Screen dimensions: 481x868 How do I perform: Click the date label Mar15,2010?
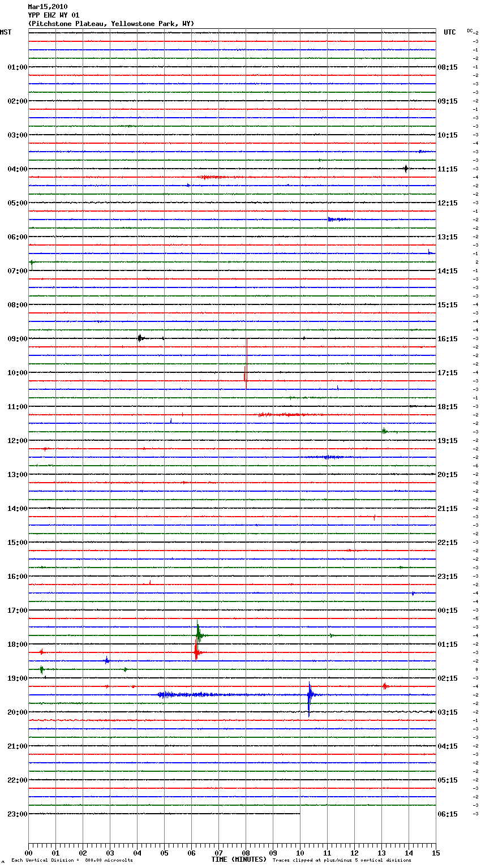tap(48, 7)
